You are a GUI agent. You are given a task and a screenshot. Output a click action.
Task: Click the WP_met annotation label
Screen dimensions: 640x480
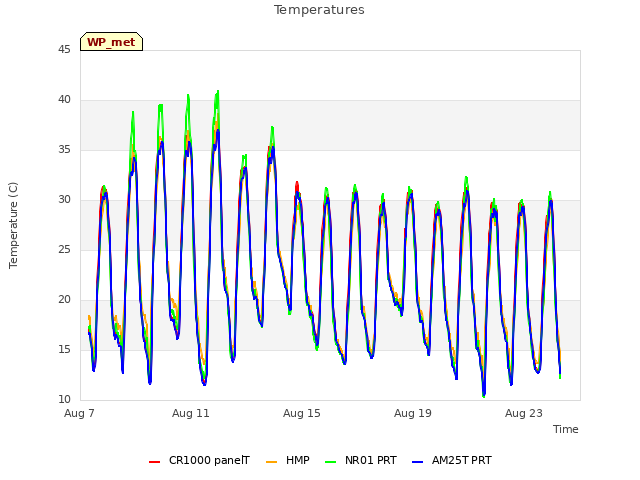[x=111, y=42]
